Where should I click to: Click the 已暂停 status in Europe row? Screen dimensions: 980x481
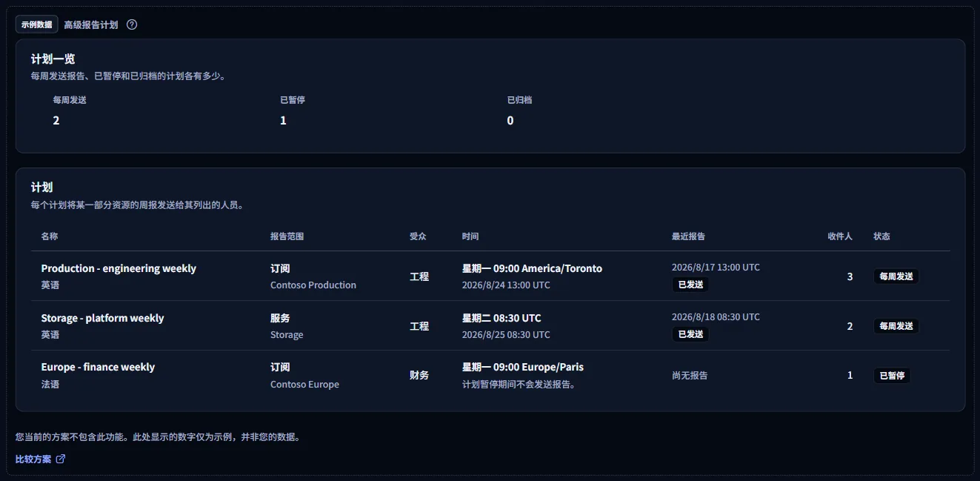click(x=892, y=375)
